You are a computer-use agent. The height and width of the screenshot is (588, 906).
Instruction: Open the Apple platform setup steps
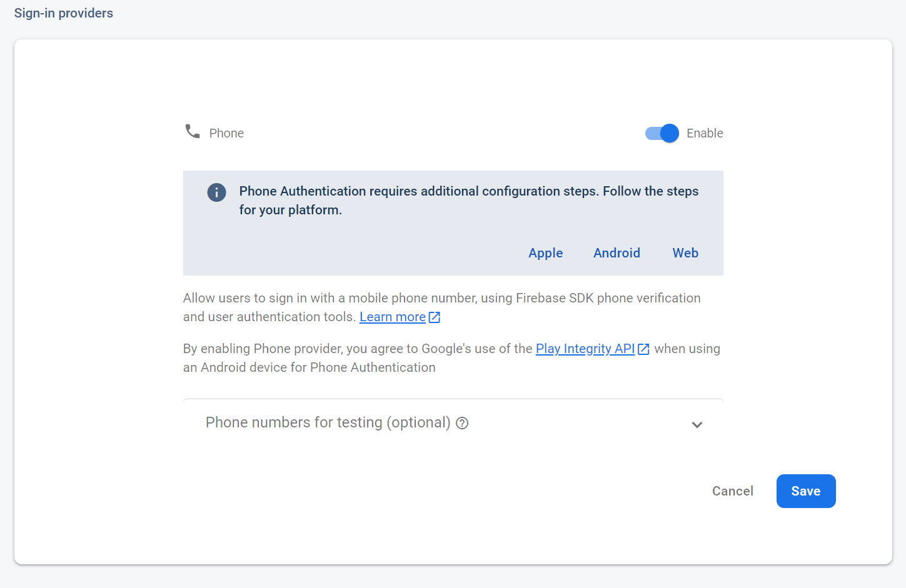[x=545, y=253]
